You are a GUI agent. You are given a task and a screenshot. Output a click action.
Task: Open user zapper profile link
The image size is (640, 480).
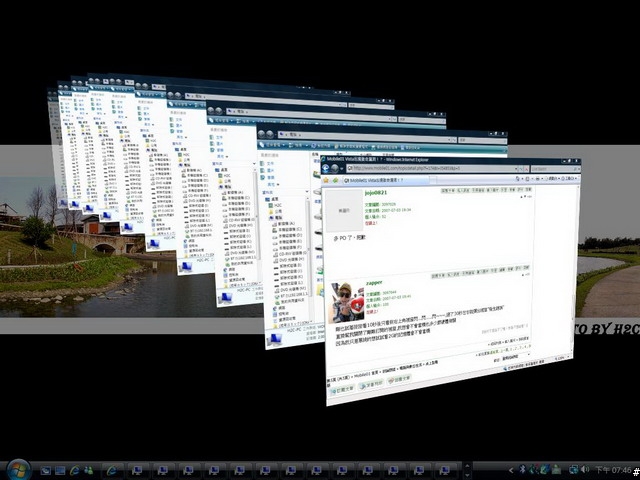pos(374,282)
